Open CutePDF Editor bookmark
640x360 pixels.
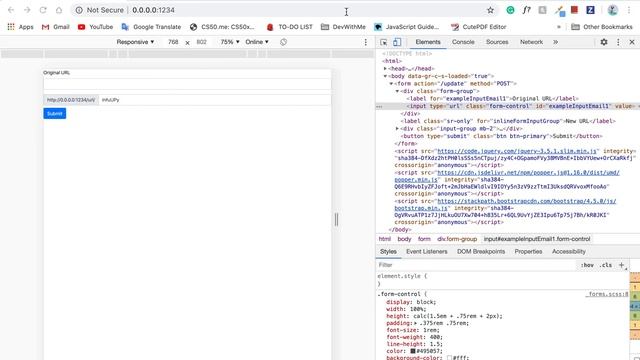point(479,27)
